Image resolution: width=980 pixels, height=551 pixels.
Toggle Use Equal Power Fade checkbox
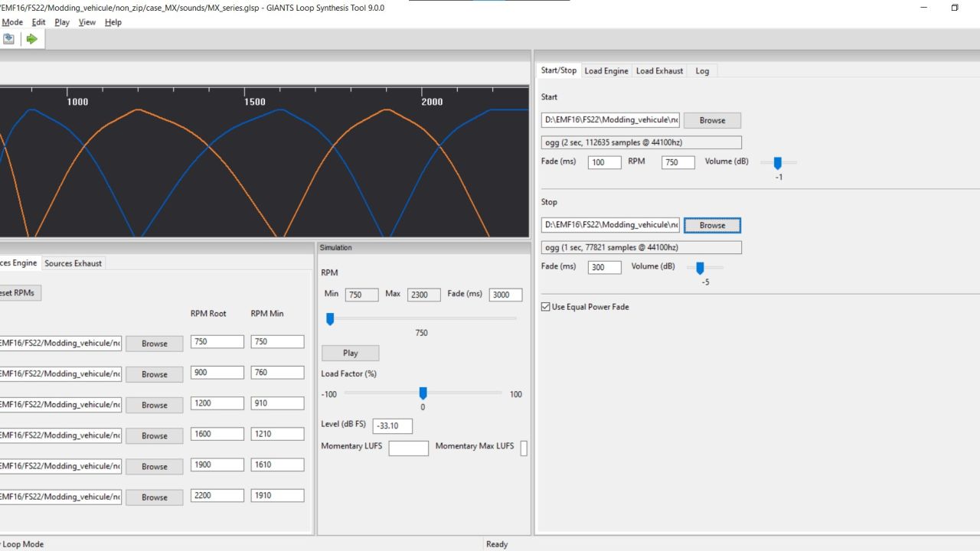pyautogui.click(x=546, y=307)
